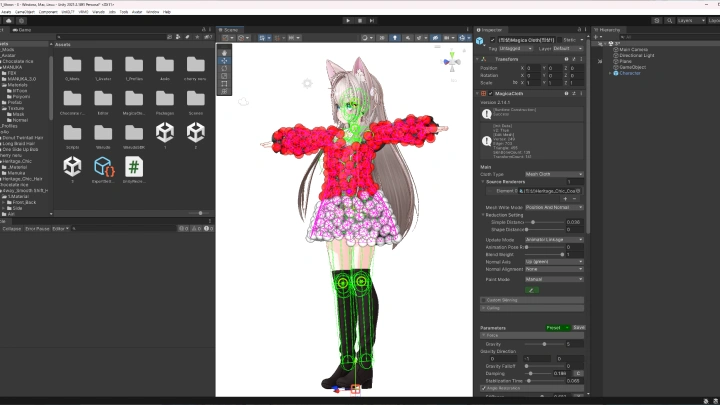Open the Assets menu in the menu bar
This screenshot has width=720, height=405.
pos(6,12)
